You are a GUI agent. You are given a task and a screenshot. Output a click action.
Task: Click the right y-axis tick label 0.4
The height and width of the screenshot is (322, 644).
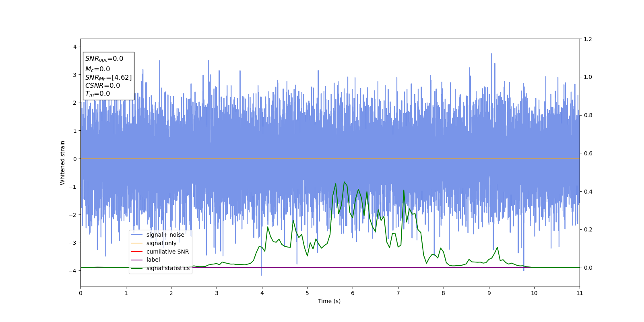click(x=588, y=192)
